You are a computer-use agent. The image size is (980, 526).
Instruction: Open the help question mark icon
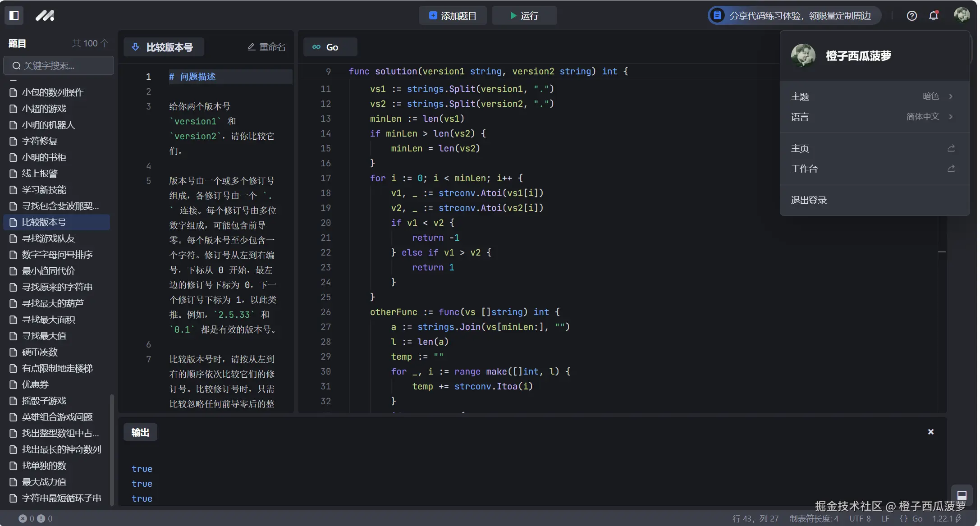coord(911,16)
